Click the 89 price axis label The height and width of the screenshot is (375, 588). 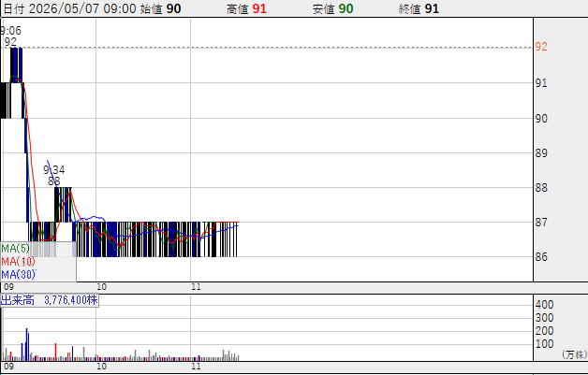(x=541, y=152)
